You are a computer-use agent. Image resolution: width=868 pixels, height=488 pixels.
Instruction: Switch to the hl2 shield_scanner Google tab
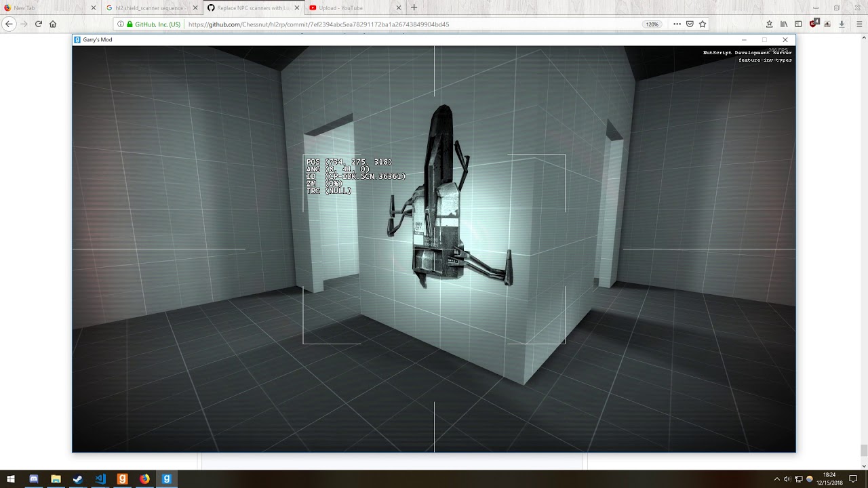[153, 8]
